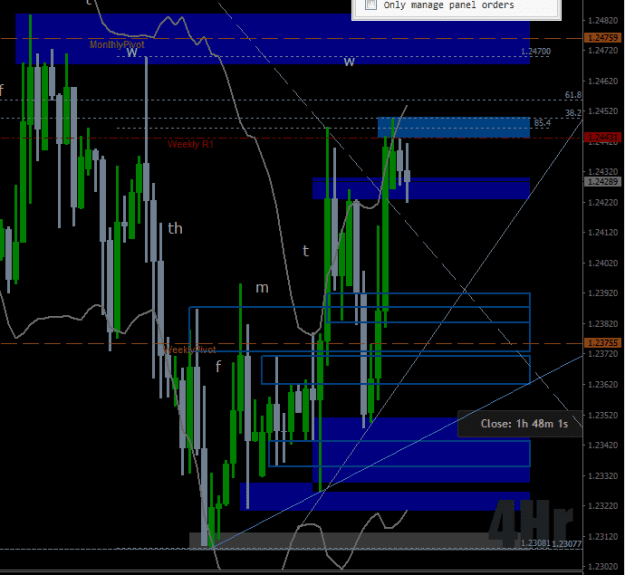
Task: Click the 1.23081 low price label
Action: pos(536,543)
